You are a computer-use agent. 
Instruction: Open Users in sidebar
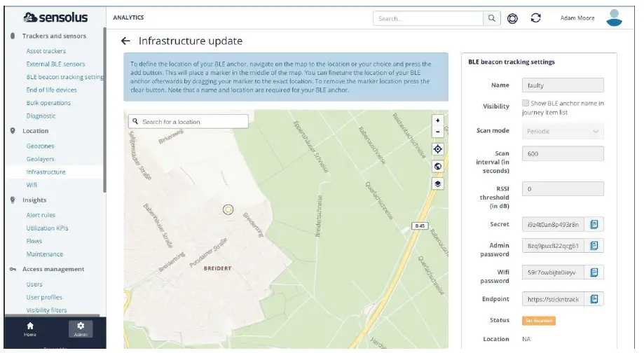[x=34, y=284]
